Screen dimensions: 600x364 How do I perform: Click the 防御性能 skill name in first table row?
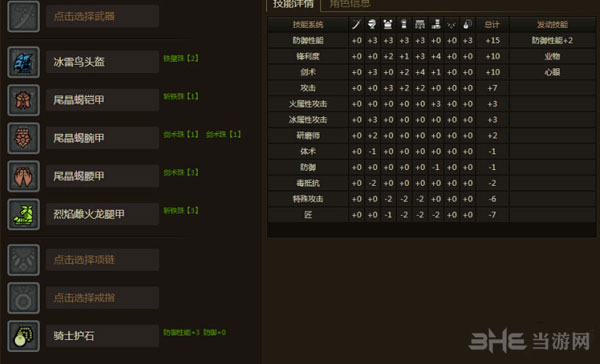click(308, 41)
